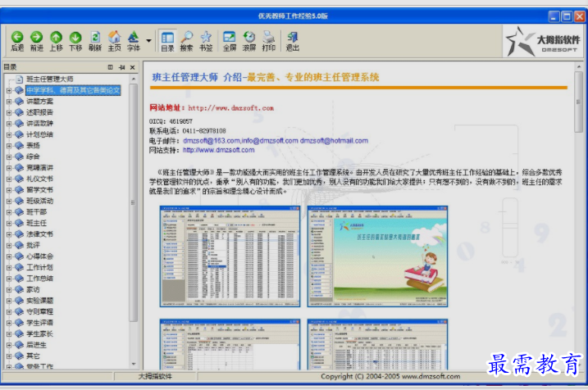Expand the 讲话致辞 tree node
588x390 pixels.
pos(9,123)
